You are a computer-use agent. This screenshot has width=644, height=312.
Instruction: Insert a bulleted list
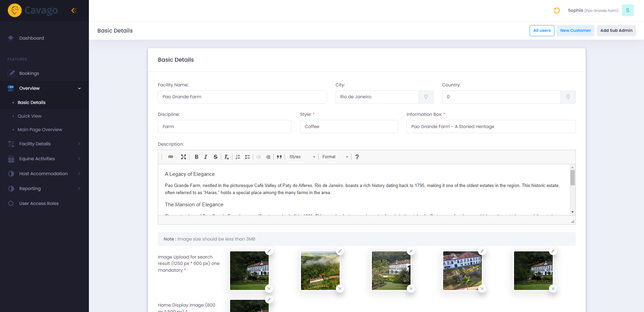(x=247, y=157)
